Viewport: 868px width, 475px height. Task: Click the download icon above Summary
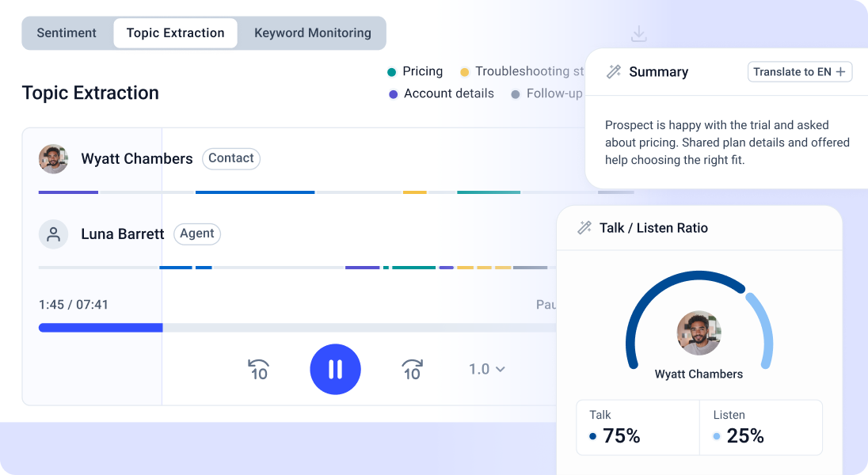pyautogui.click(x=639, y=34)
